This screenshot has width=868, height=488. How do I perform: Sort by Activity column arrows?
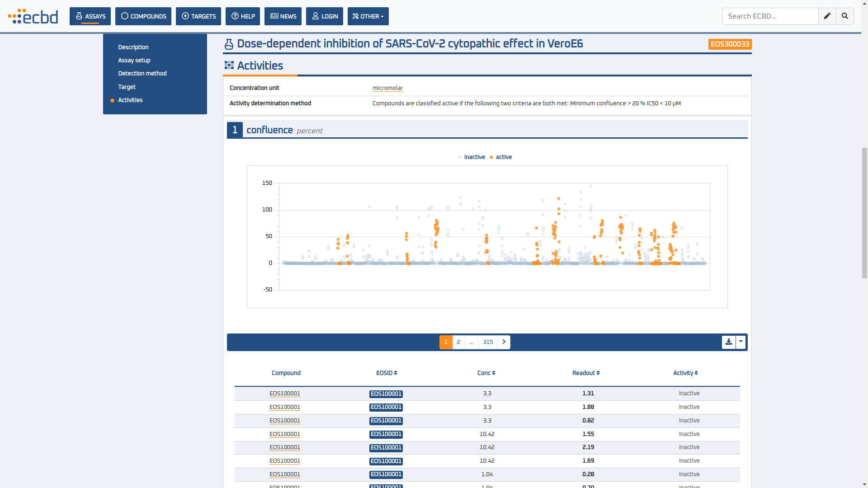(x=696, y=373)
